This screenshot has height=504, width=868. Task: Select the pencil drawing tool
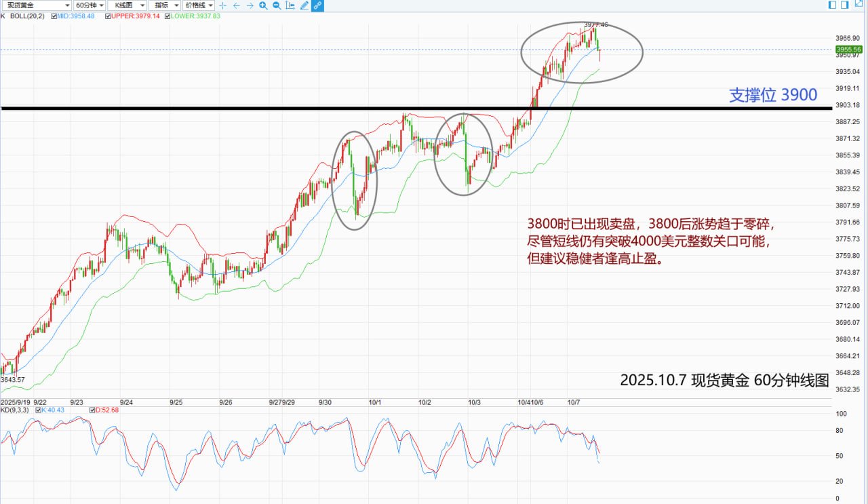coord(304,5)
